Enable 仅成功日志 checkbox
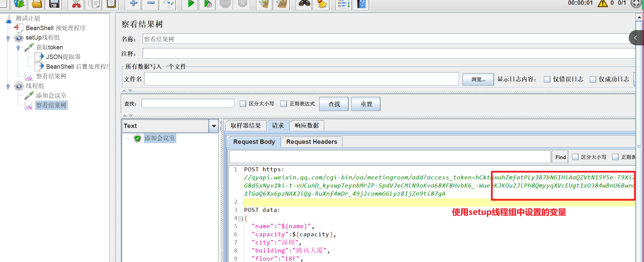Image resolution: width=644 pixels, height=262 pixels. coord(593,79)
